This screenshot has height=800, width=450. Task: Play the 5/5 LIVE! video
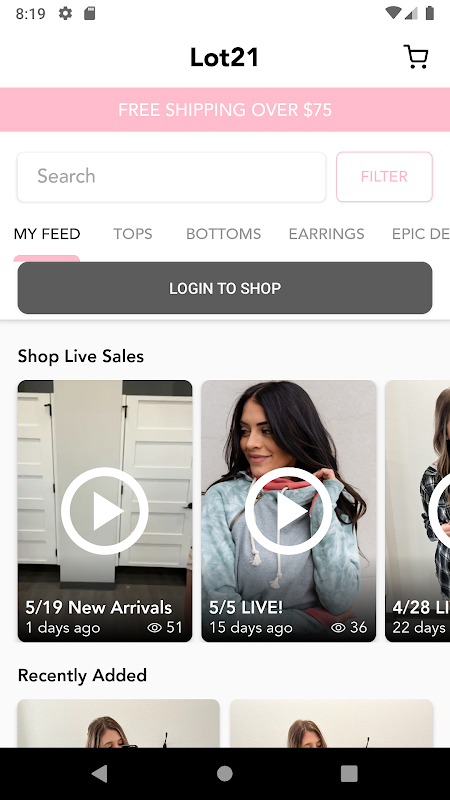point(288,511)
